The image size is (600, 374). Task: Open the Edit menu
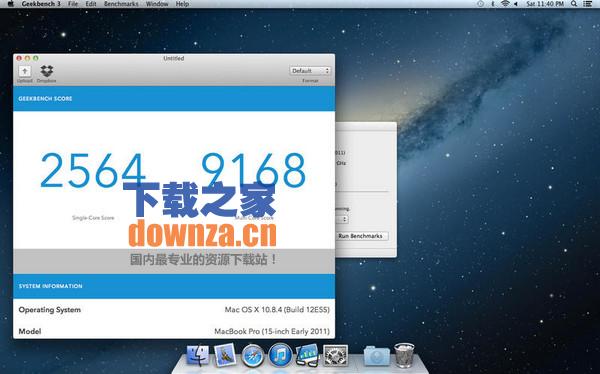coord(91,4)
